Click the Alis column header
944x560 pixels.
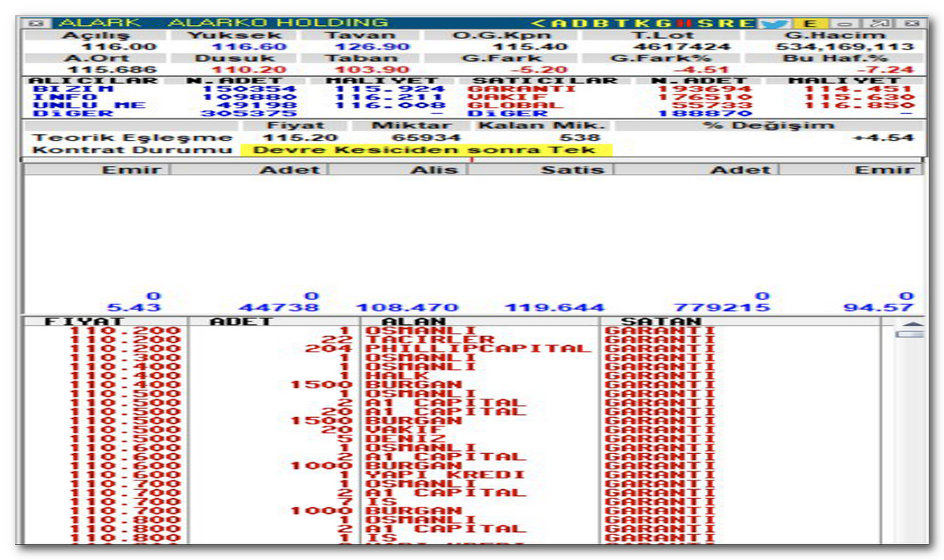pyautogui.click(x=435, y=169)
